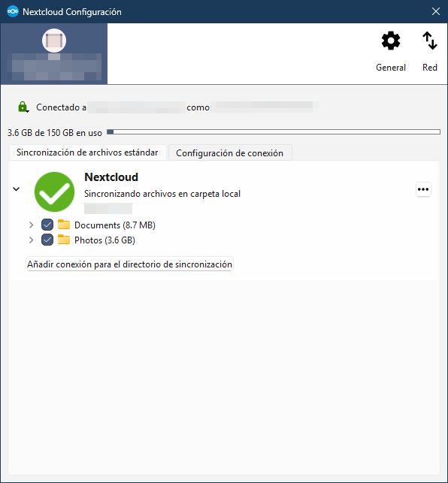Screen dimensions: 448x483
Task: Switch to Configuración de conexión tab
Action: click(230, 152)
